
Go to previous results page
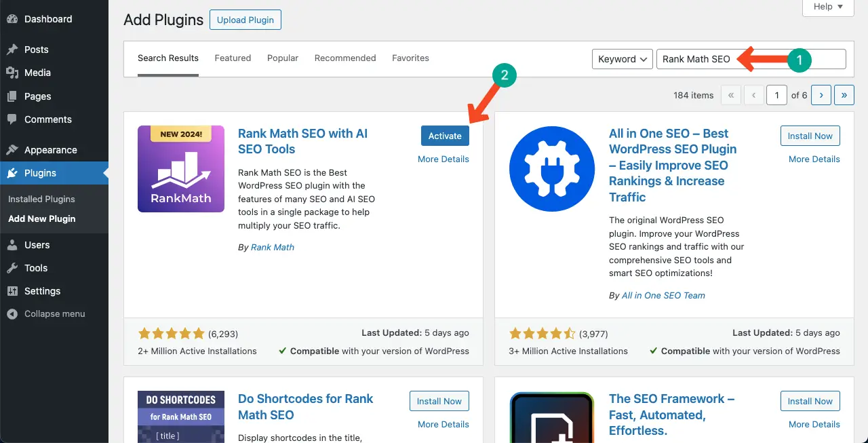coord(753,95)
